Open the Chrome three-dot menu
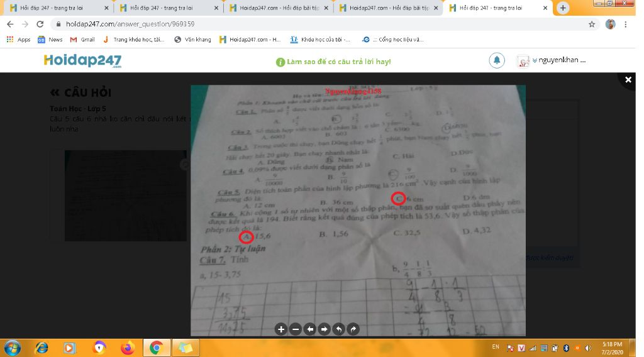Screen dimensions: 644x357 [626, 25]
